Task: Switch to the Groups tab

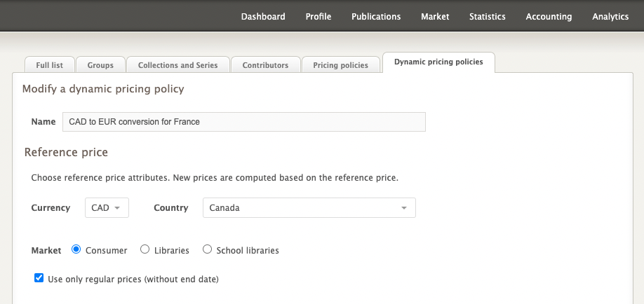Action: [100, 65]
